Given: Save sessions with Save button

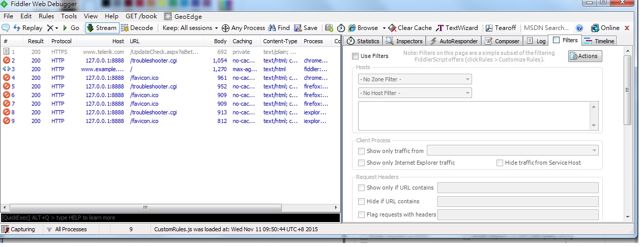Looking at the screenshot, I should [x=305, y=28].
